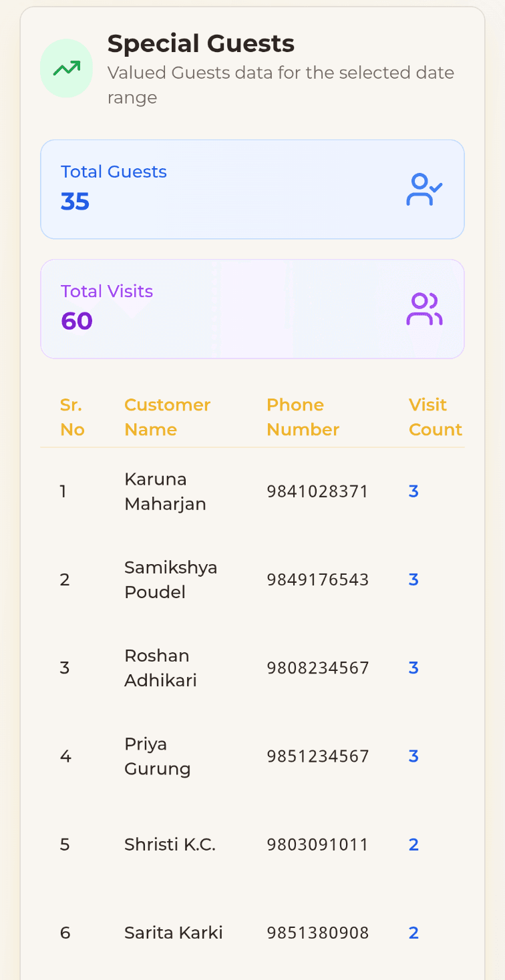Select Roshan Adhikari customer name

pyautogui.click(x=160, y=668)
